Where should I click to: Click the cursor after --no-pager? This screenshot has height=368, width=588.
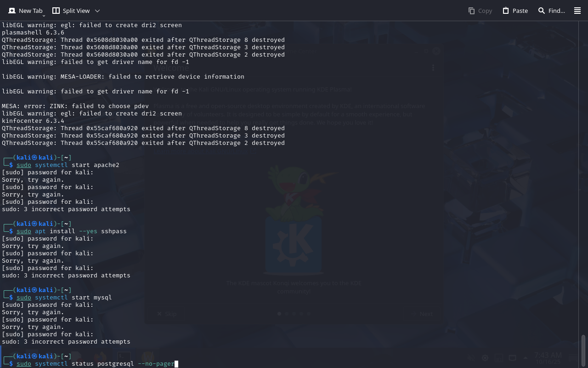176,364
